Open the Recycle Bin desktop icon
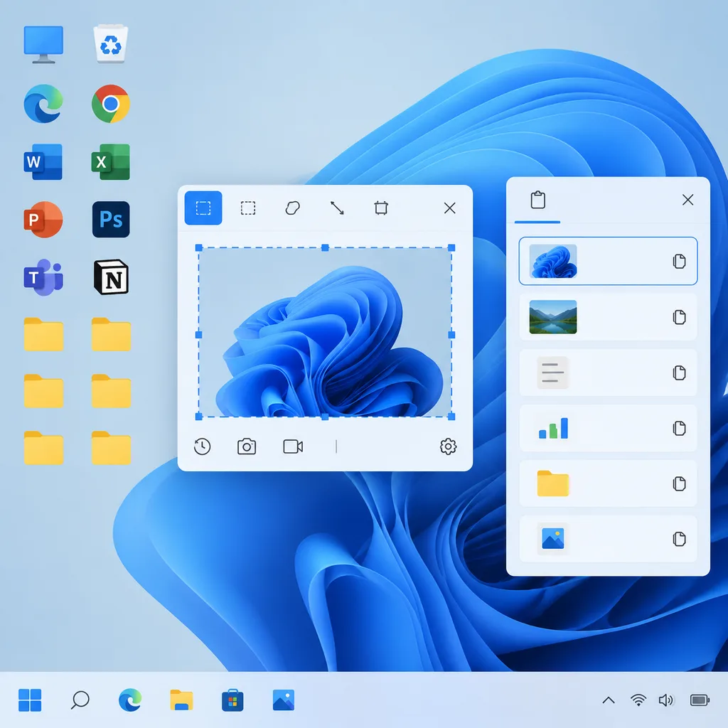Image resolution: width=728 pixels, height=728 pixels. pos(110,45)
